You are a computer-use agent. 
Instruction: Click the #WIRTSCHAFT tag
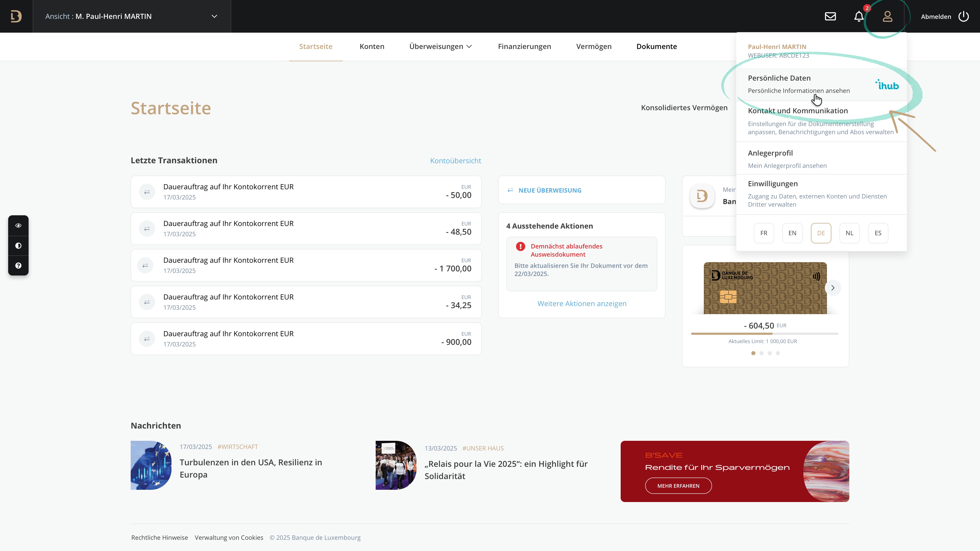pyautogui.click(x=237, y=447)
